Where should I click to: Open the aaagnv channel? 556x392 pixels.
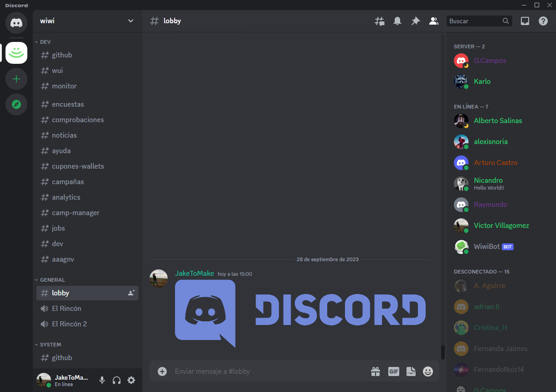(88, 259)
